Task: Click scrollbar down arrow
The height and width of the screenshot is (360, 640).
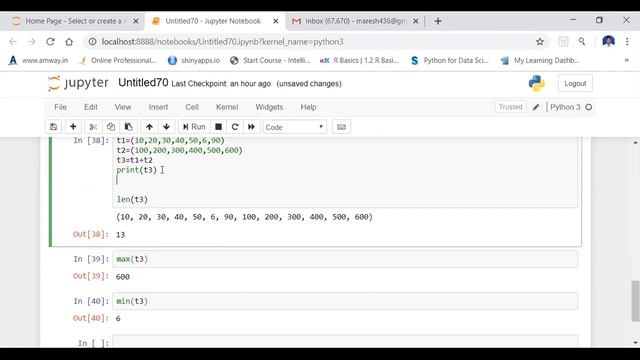Action: pos(635,343)
